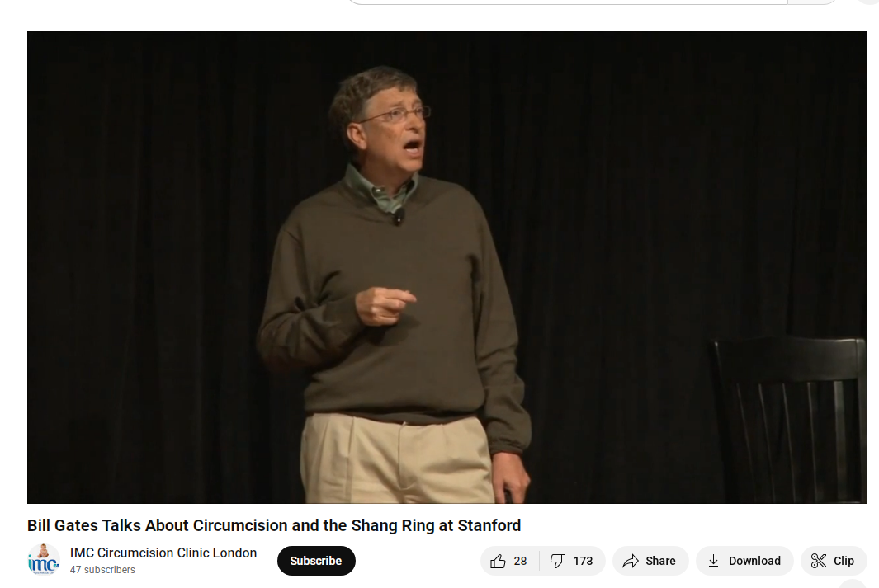Open the IMC channel avatar
This screenshot has height=588, width=879.
(x=43, y=559)
